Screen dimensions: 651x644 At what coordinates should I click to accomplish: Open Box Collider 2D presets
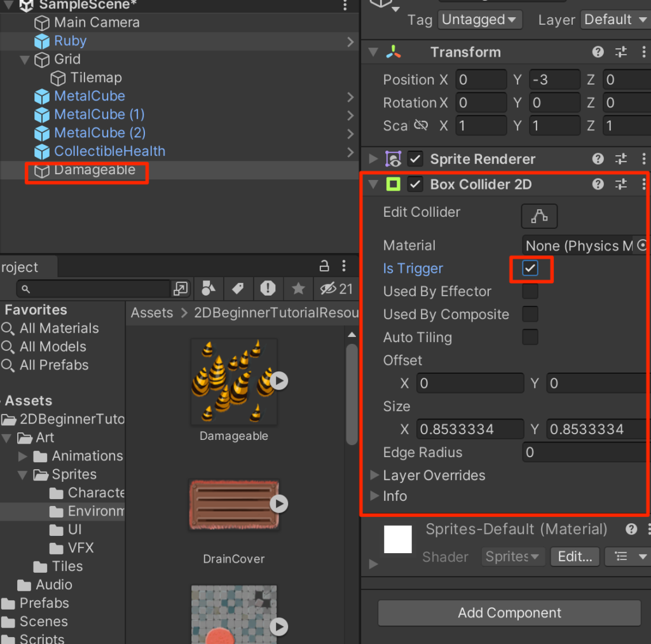point(621,184)
